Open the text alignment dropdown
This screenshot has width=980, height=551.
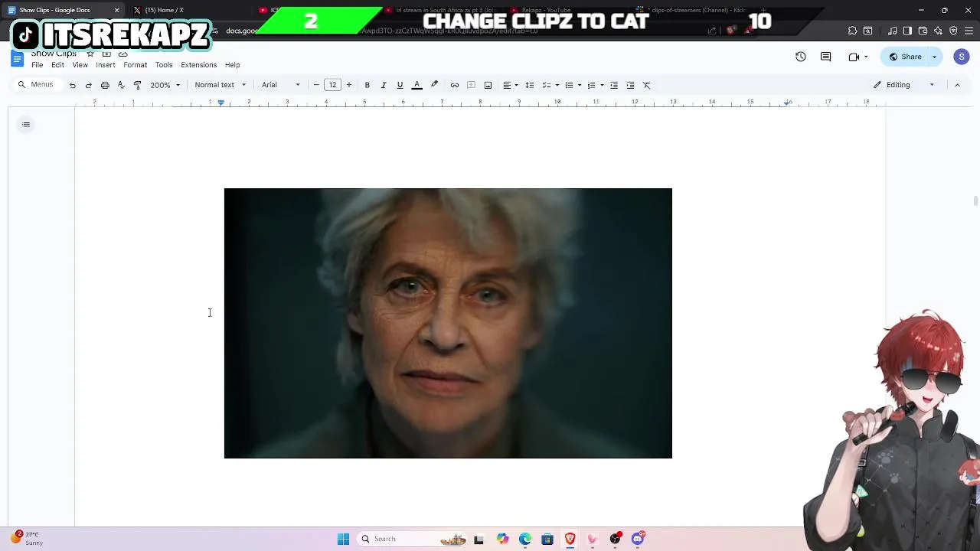point(511,85)
